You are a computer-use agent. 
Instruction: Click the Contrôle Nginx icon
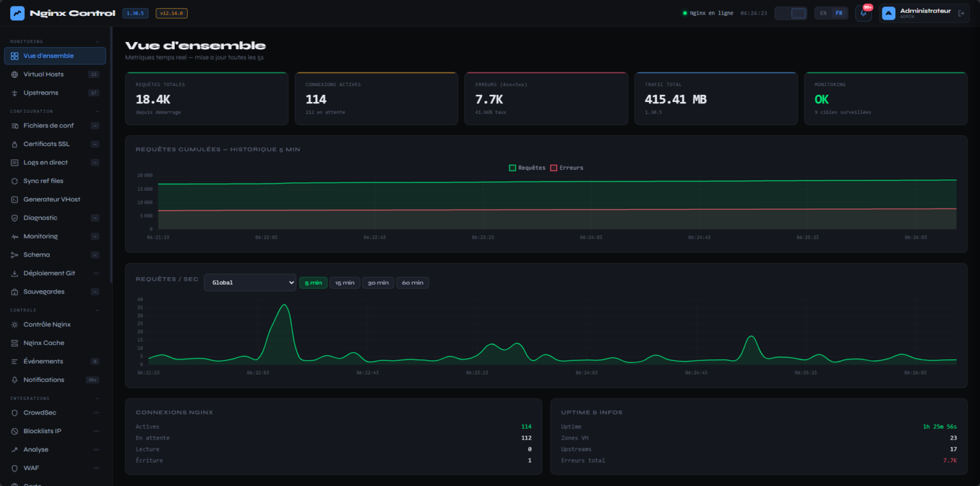15,325
